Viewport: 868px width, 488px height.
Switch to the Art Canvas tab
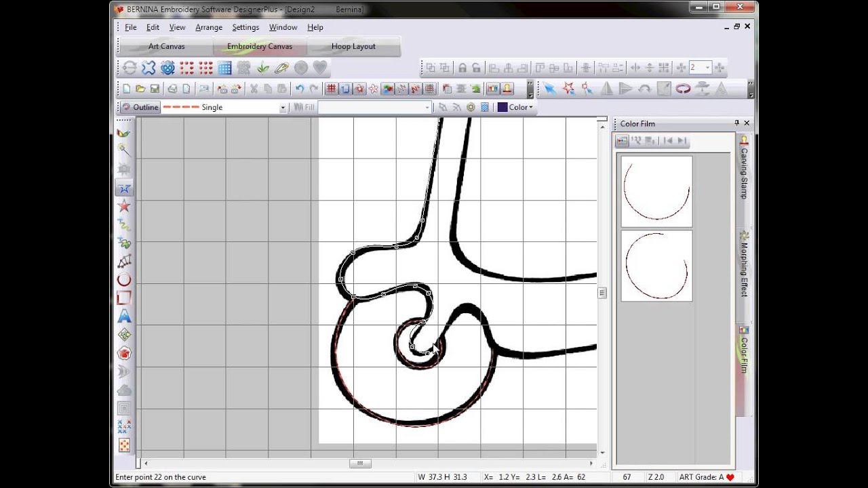point(166,46)
